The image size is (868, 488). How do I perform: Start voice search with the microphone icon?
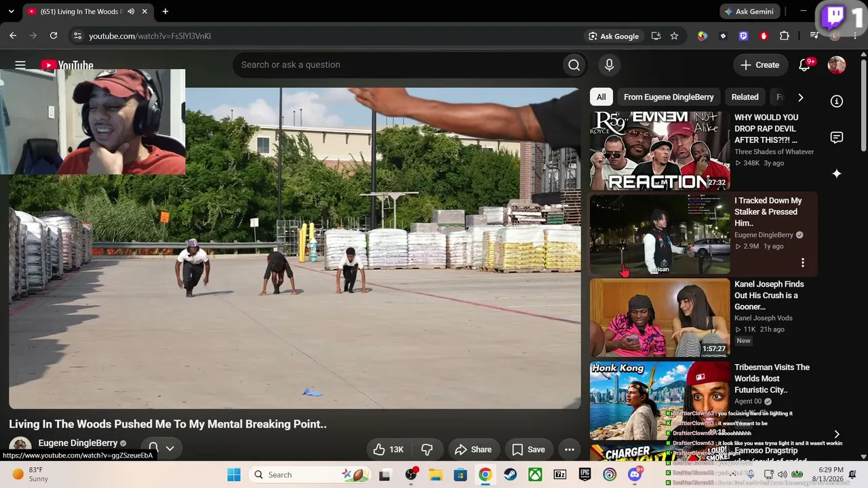(609, 65)
